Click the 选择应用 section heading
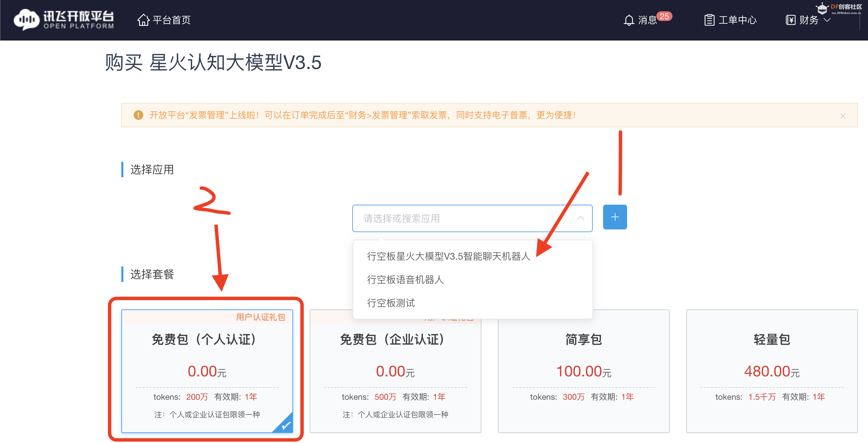Screen dimensions: 868x443 click(x=152, y=170)
